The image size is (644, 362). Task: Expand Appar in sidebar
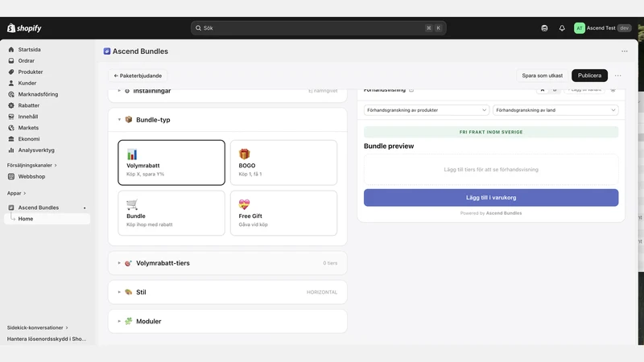click(x=16, y=193)
